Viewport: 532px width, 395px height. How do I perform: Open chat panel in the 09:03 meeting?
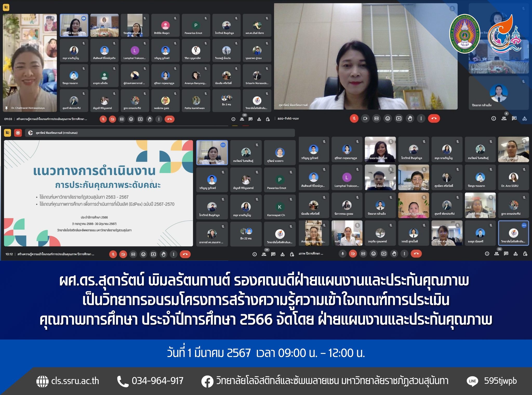pyautogui.click(x=250, y=119)
